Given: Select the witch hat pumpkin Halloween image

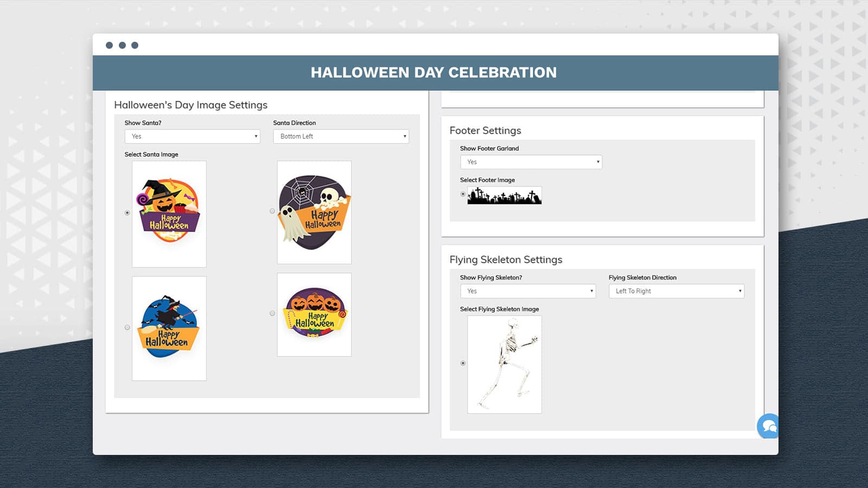Looking at the screenshot, I should 169,213.
